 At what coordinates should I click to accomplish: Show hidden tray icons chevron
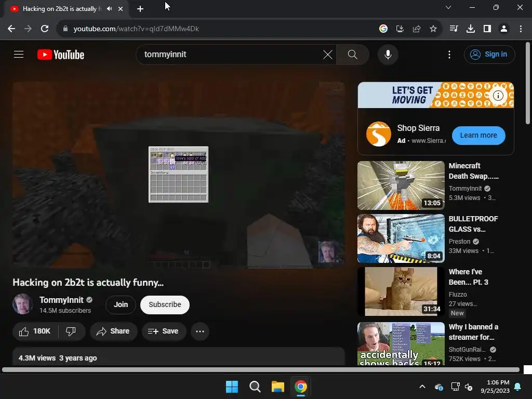coord(422,387)
